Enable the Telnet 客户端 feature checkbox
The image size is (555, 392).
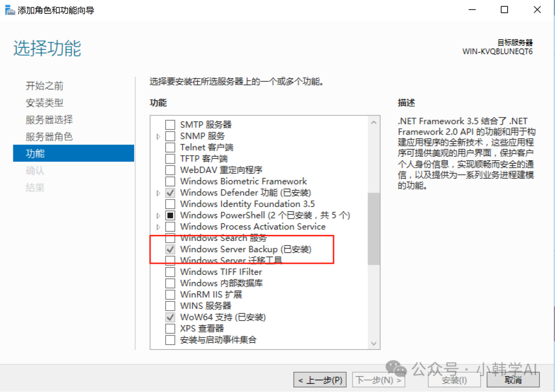[x=170, y=147]
